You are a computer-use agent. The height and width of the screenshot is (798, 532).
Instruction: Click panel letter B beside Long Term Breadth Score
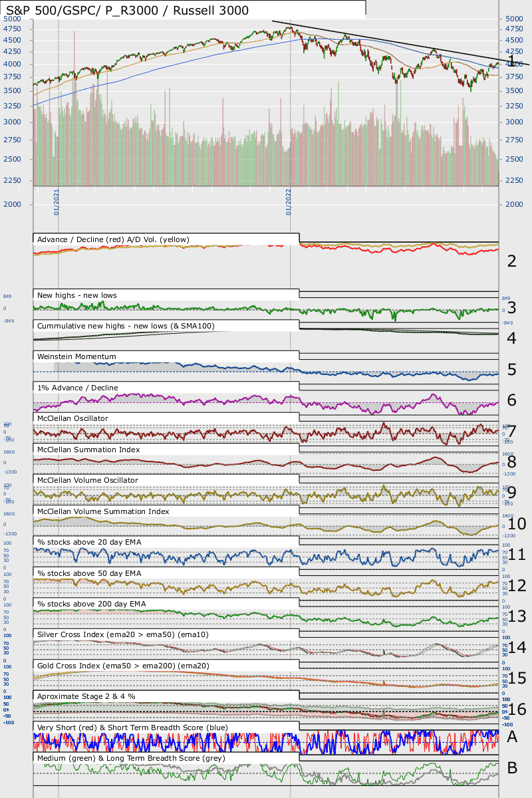tap(512, 767)
